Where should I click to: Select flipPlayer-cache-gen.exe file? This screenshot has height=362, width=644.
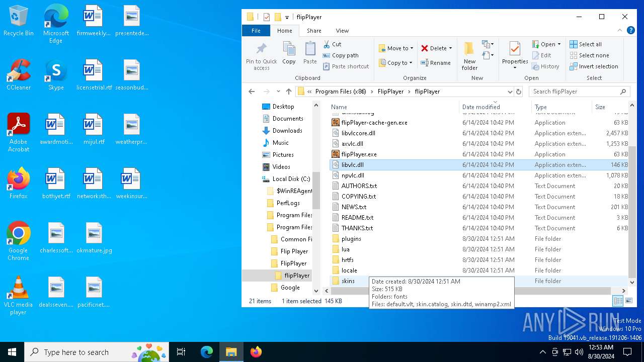(x=374, y=123)
